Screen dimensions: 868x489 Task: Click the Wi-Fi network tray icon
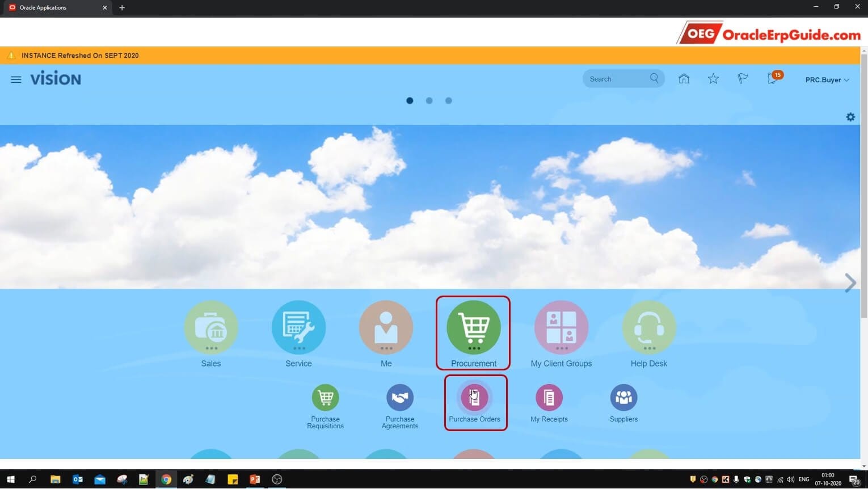pos(779,479)
